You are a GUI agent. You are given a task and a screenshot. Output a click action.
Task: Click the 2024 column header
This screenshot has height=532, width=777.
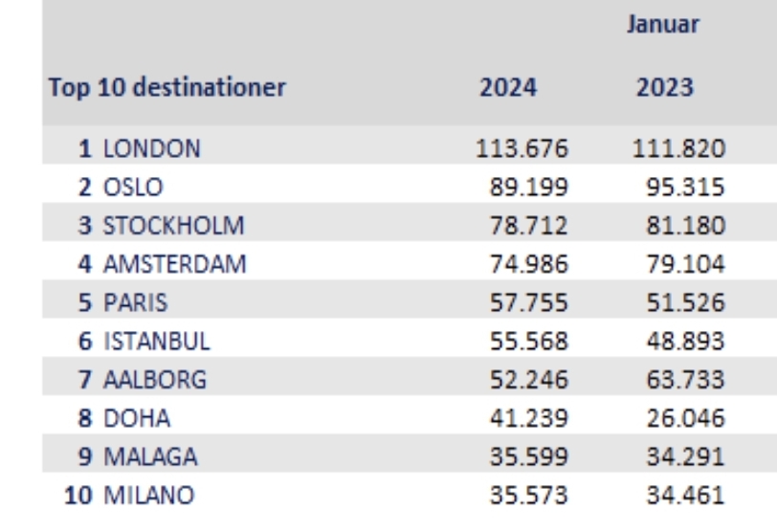pyautogui.click(x=508, y=89)
